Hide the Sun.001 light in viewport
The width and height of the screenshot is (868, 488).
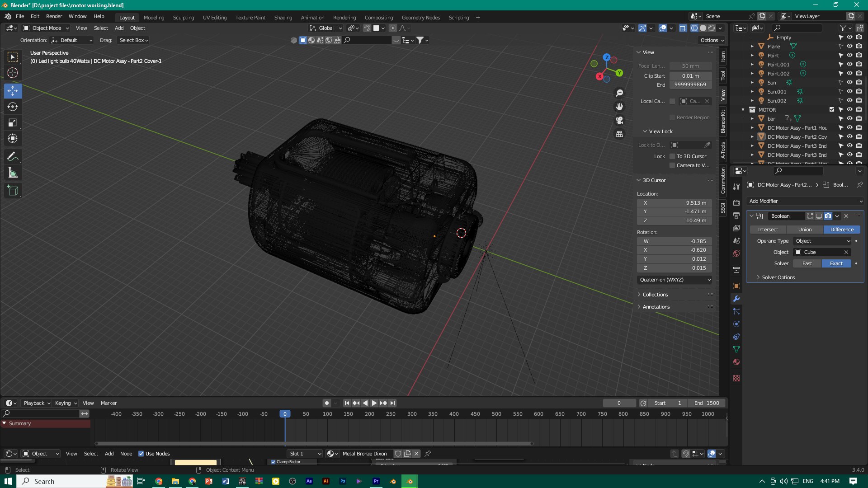[x=850, y=92]
